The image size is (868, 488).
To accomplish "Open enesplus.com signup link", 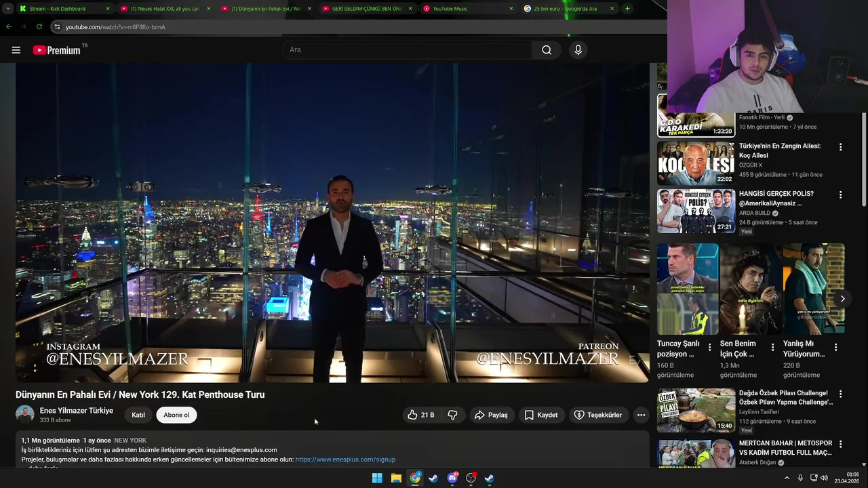I will click(345, 460).
